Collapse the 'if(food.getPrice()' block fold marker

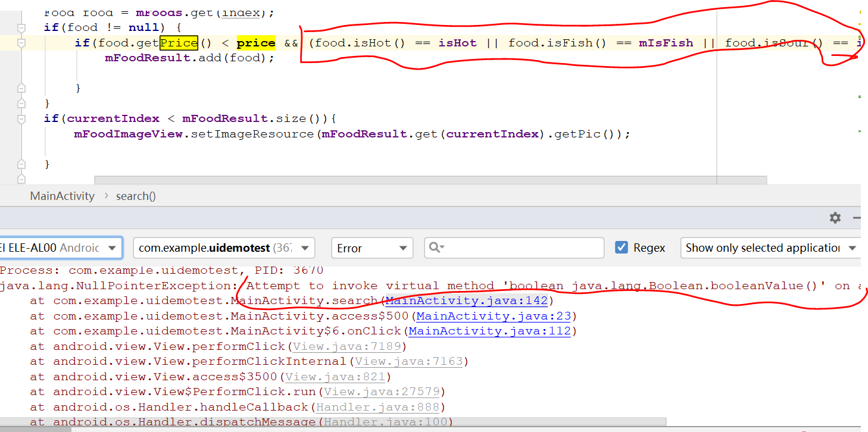point(22,43)
